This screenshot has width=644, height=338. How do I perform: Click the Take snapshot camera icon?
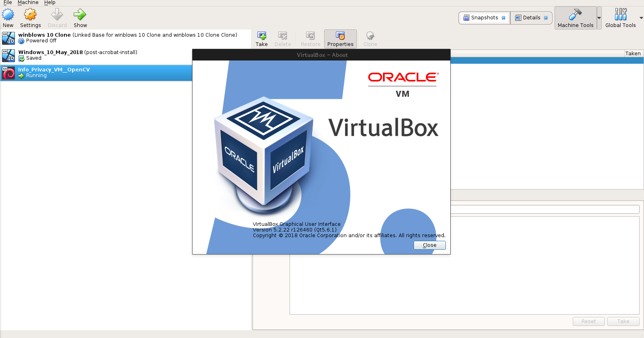point(261,36)
